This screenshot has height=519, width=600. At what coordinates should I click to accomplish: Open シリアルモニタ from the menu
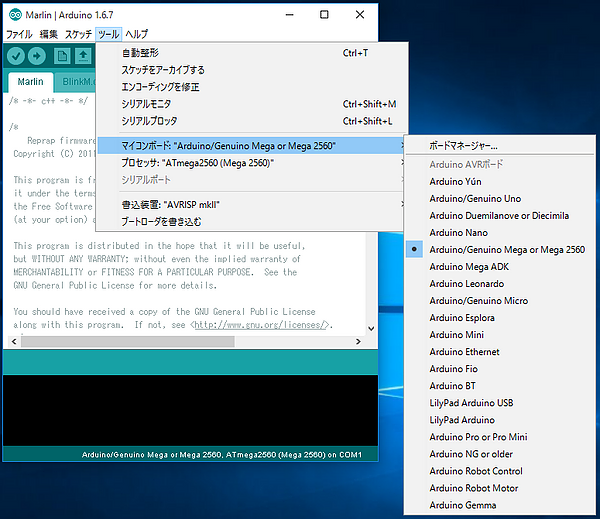(251, 104)
